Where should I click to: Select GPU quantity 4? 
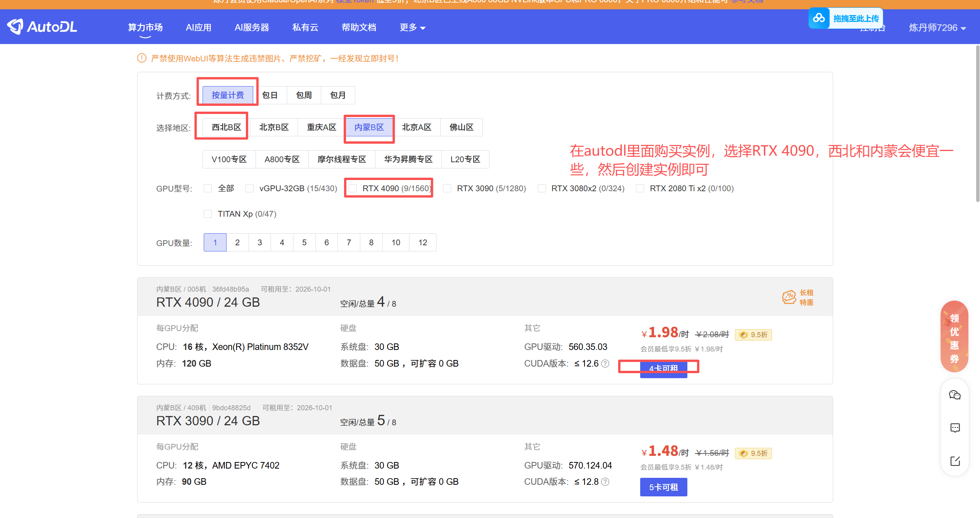point(282,243)
